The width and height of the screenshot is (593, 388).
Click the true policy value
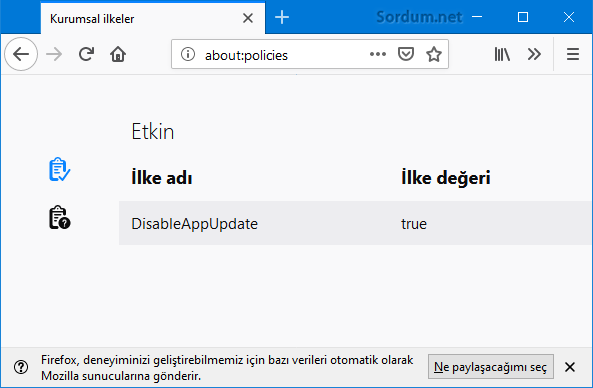click(x=414, y=224)
